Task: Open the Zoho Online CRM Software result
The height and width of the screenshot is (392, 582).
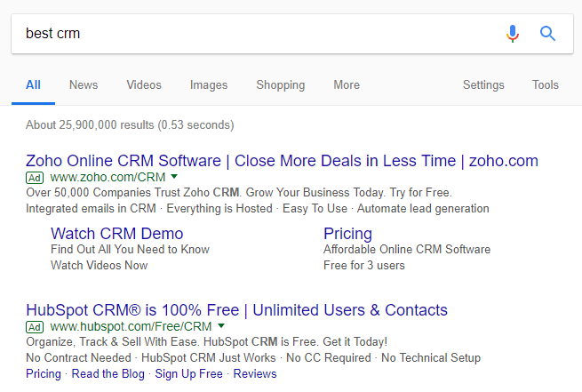Action: coord(282,161)
